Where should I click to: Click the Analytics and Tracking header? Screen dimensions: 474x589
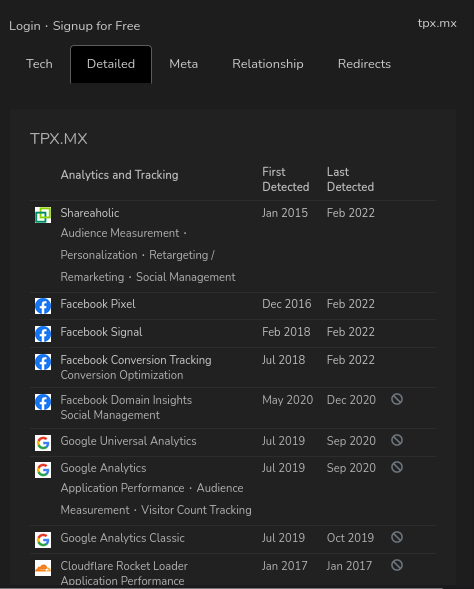(119, 175)
